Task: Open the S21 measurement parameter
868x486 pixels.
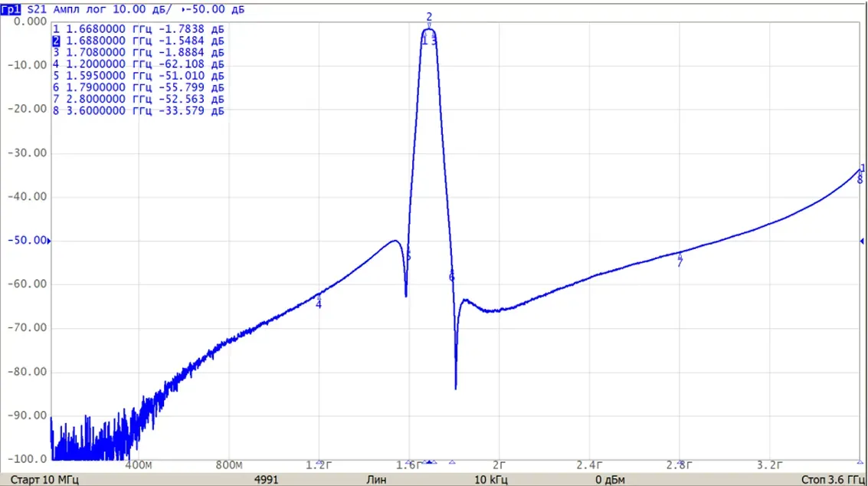Action: (x=37, y=9)
